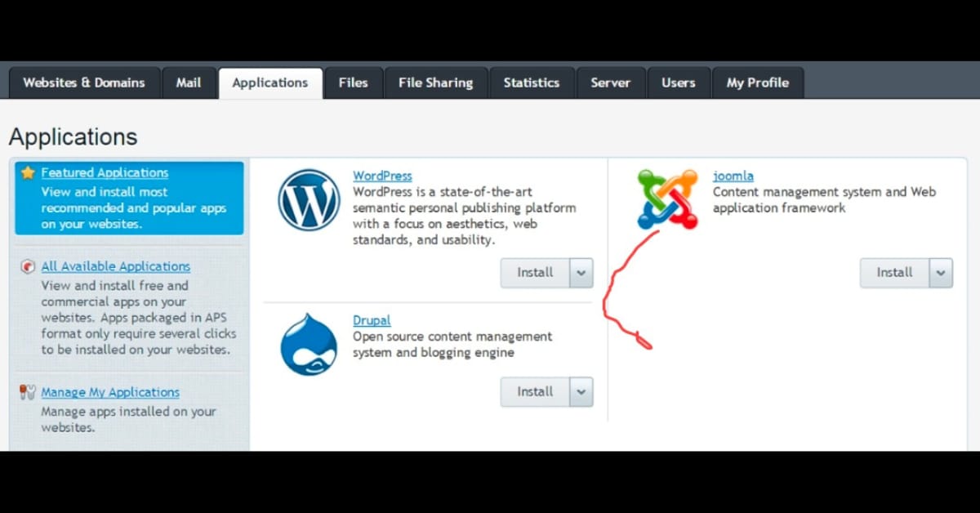Open the Mail tab
This screenshot has height=513, width=980.
189,83
